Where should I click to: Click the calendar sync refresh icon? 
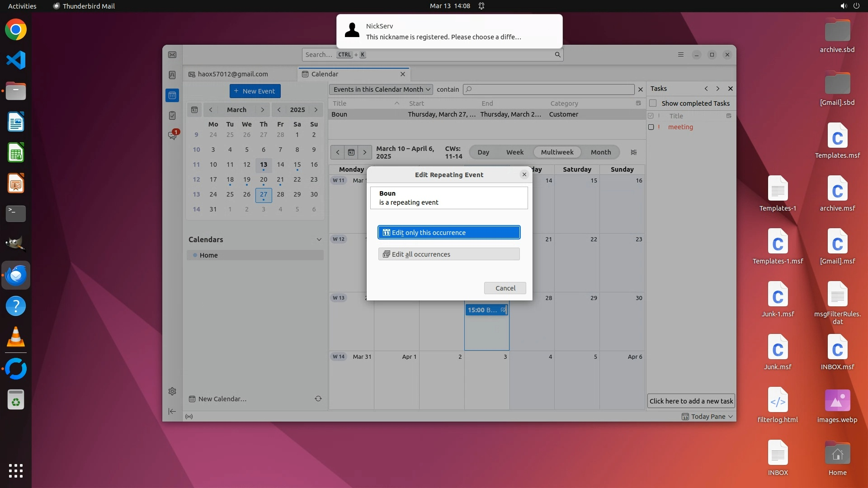318,399
